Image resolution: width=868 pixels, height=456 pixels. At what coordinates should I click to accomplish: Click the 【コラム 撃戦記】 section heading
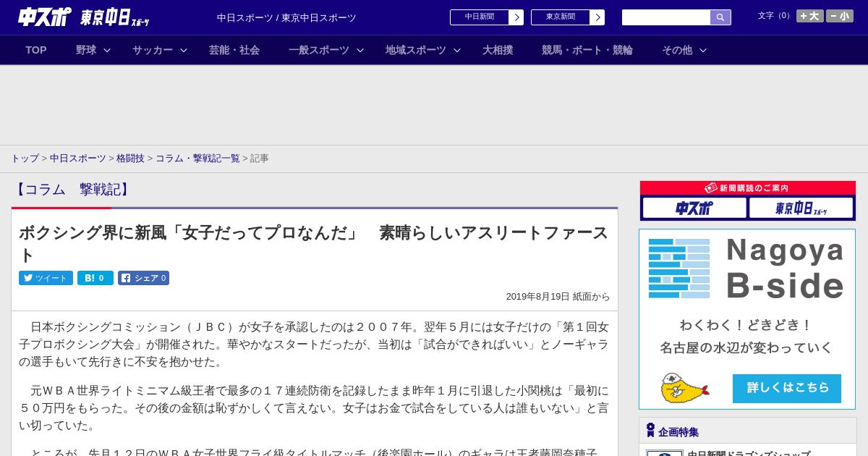click(x=72, y=190)
